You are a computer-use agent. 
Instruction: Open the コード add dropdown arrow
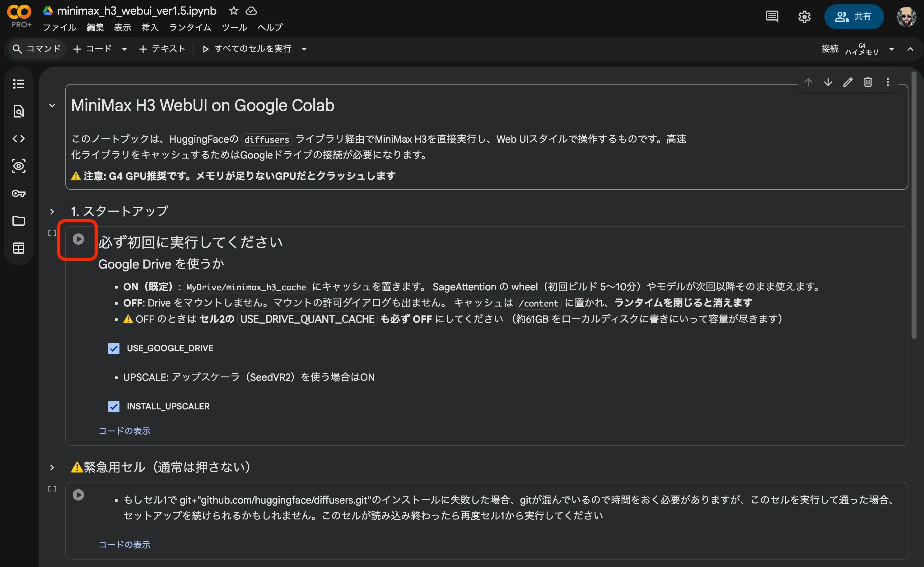(124, 49)
